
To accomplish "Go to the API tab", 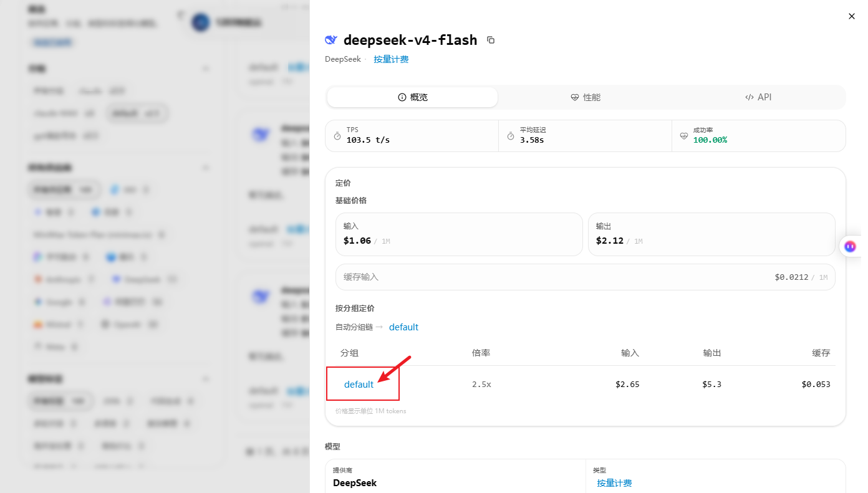I will 758,97.
